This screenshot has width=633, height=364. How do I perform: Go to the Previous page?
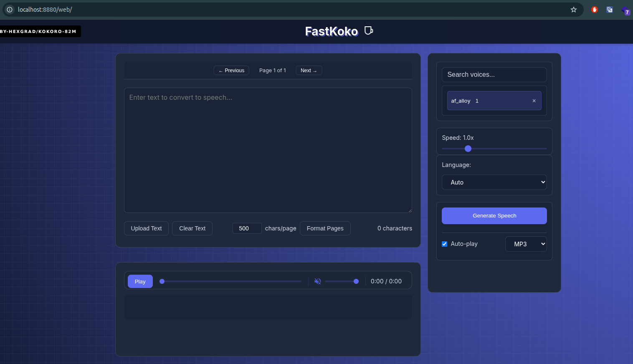tap(231, 71)
